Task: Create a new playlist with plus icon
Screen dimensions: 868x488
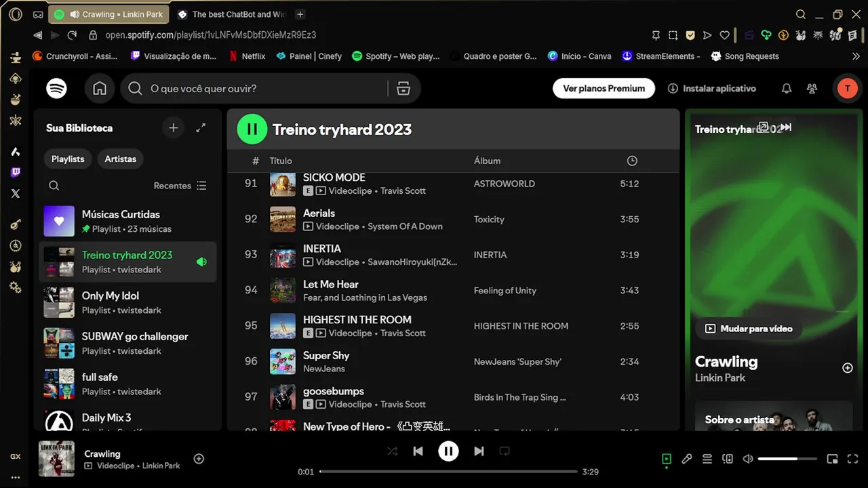Action: point(174,128)
